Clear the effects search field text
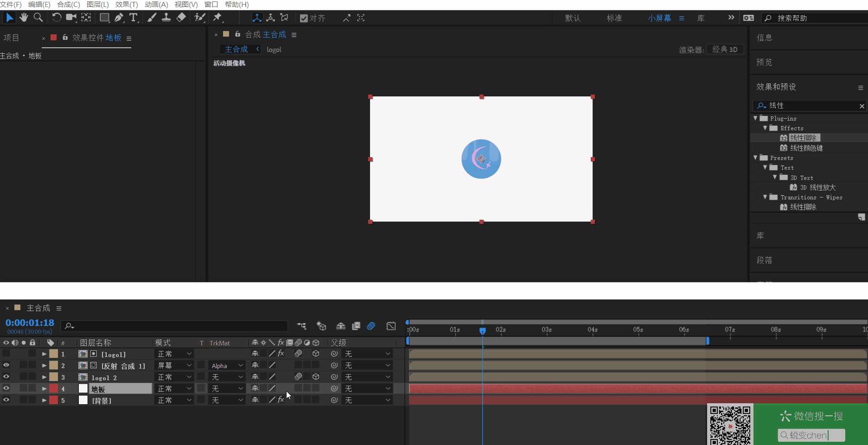This screenshot has width=868, height=445. (x=862, y=106)
